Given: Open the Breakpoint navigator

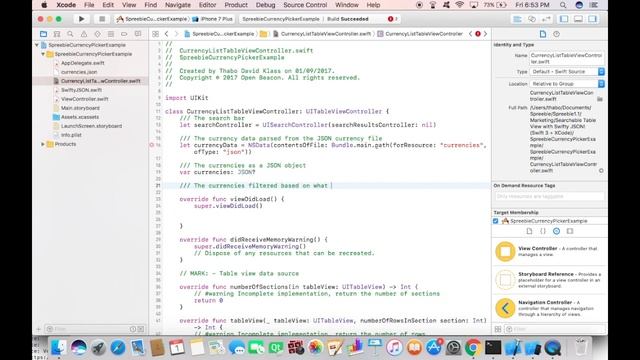Looking at the screenshot, I should (x=124, y=34).
